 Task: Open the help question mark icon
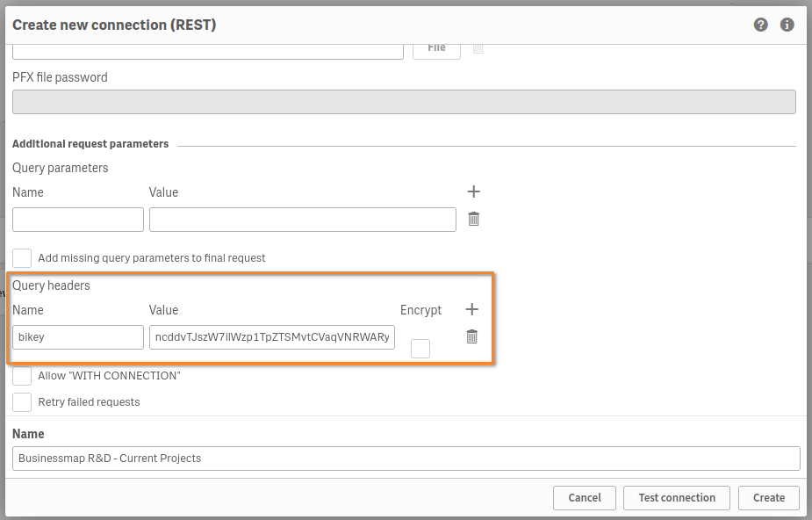click(761, 25)
